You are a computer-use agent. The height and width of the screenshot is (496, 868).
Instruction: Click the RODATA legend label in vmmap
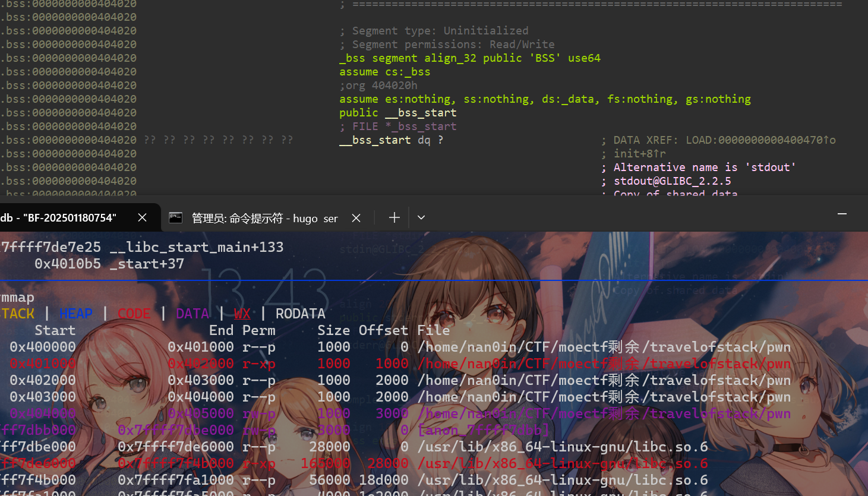[301, 314]
